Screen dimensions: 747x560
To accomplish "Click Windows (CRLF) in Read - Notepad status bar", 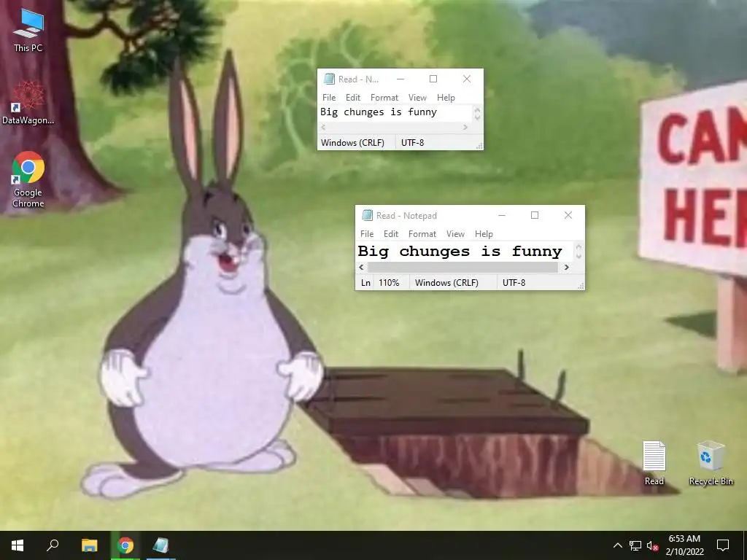I will 446,283.
